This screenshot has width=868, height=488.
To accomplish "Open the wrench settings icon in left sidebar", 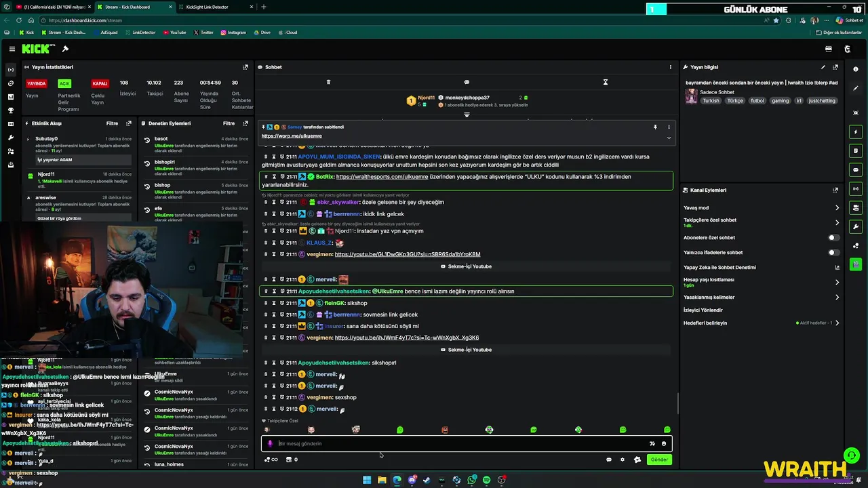I will point(10,138).
